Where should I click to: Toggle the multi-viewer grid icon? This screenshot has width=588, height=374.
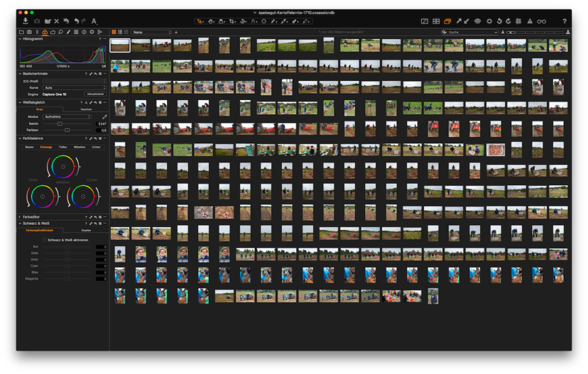click(x=435, y=21)
